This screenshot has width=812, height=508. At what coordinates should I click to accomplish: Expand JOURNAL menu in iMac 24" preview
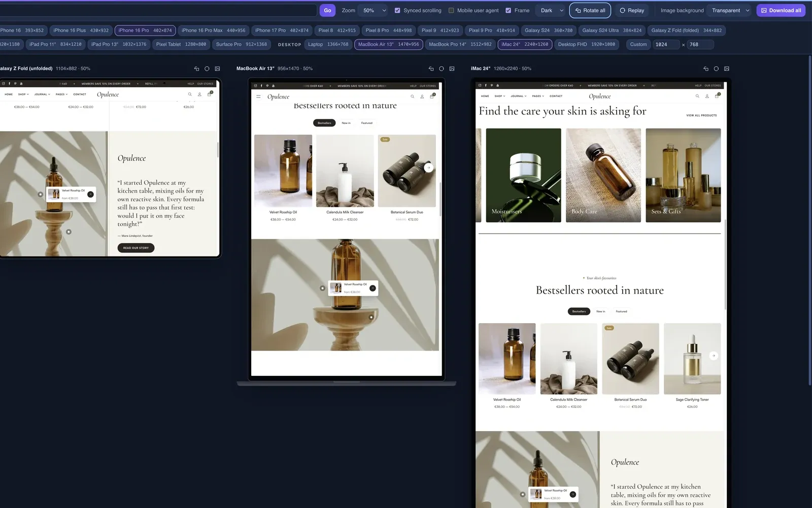(519, 96)
